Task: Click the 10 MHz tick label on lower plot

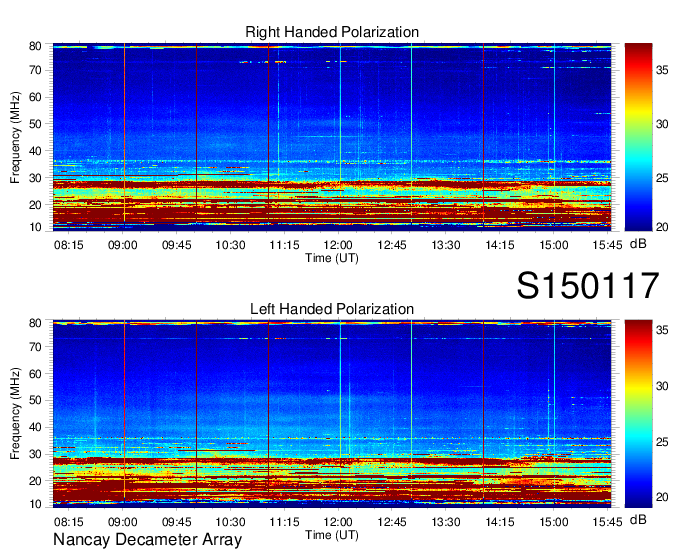Action: [35, 504]
